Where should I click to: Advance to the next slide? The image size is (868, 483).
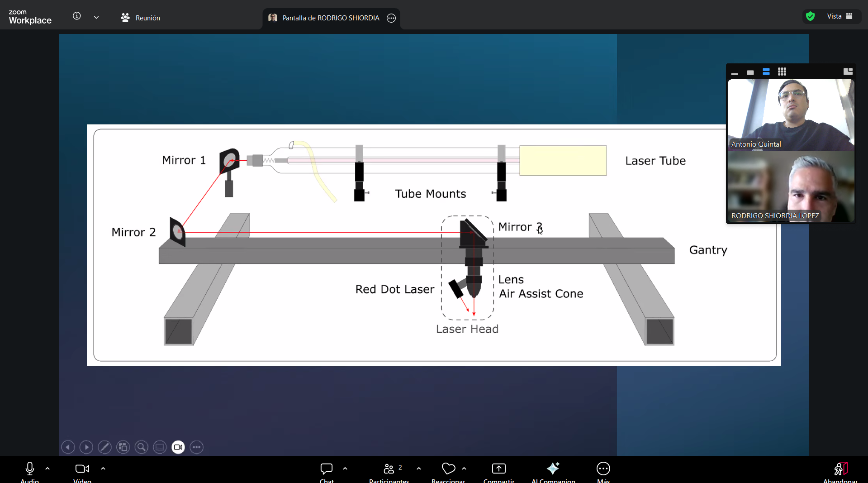pos(86,447)
